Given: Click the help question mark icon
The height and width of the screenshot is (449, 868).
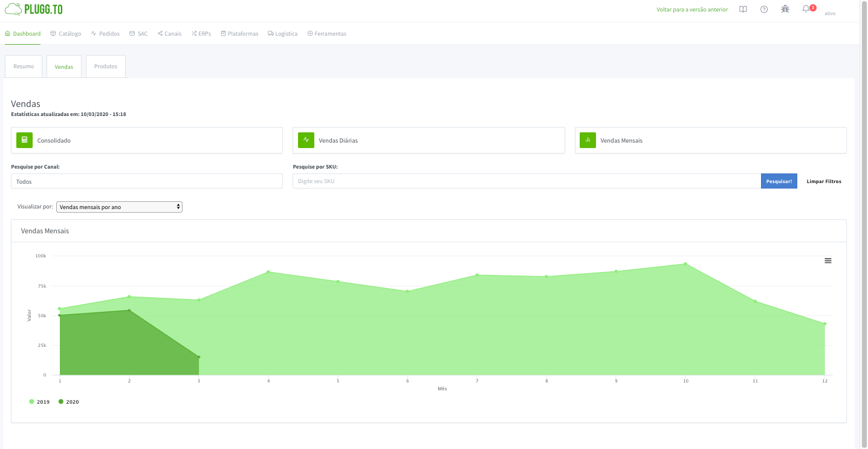Looking at the screenshot, I should (764, 9).
